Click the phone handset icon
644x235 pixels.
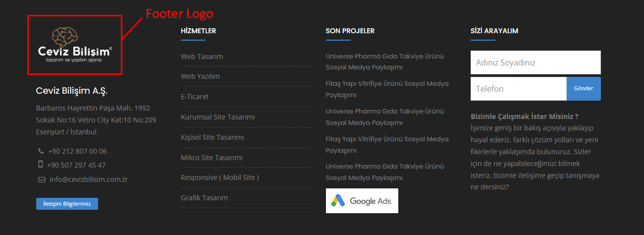click(41, 151)
